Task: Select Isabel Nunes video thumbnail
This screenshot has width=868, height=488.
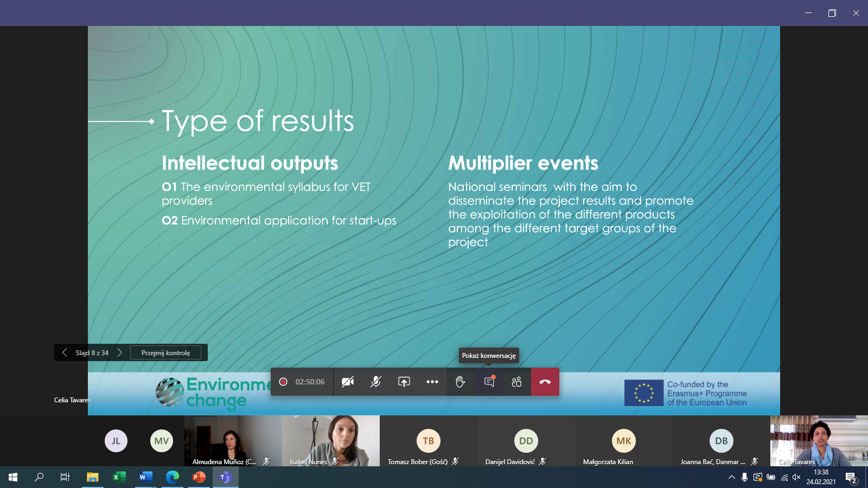Action: (x=331, y=440)
